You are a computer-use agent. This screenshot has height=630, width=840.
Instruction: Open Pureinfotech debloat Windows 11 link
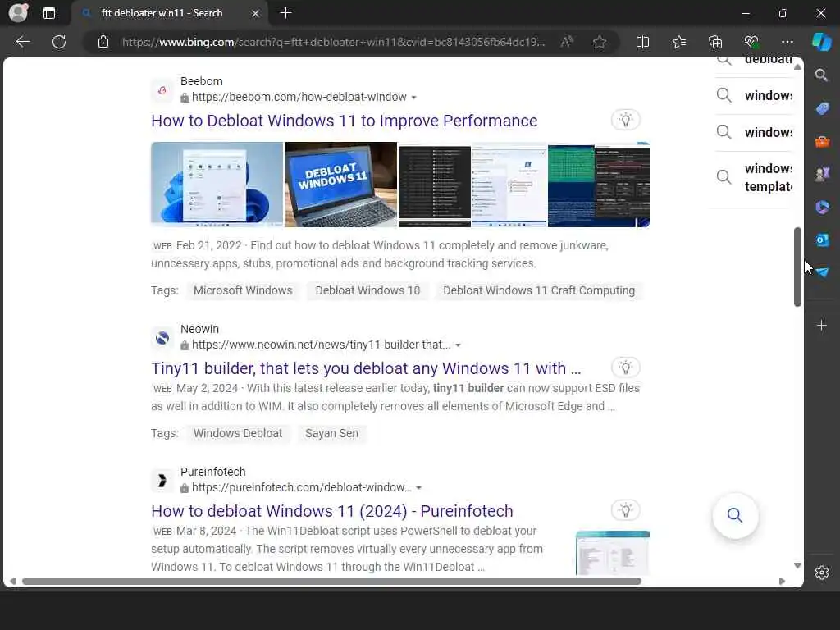pos(331,511)
